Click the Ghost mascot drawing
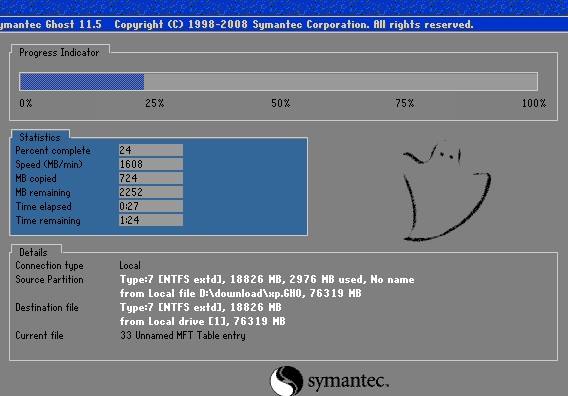Viewport: 568px width, 396px height. point(446,191)
